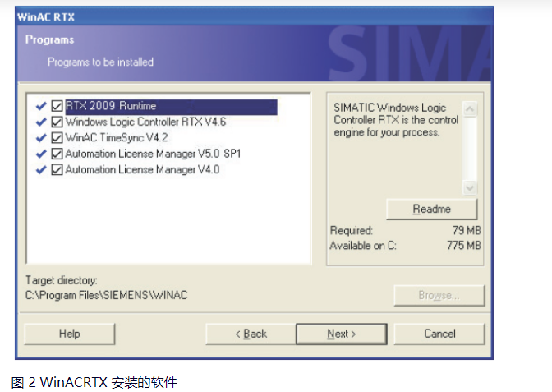Toggle the Windows Logic Controller RTX V4.6 checkbox
Screen dimensions: 552x392
tap(57, 122)
